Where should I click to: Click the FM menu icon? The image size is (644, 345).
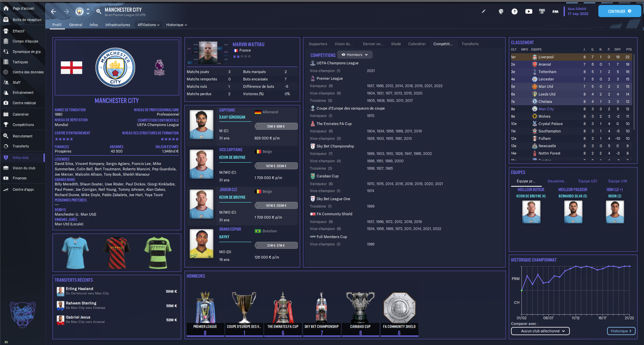[x=555, y=12]
